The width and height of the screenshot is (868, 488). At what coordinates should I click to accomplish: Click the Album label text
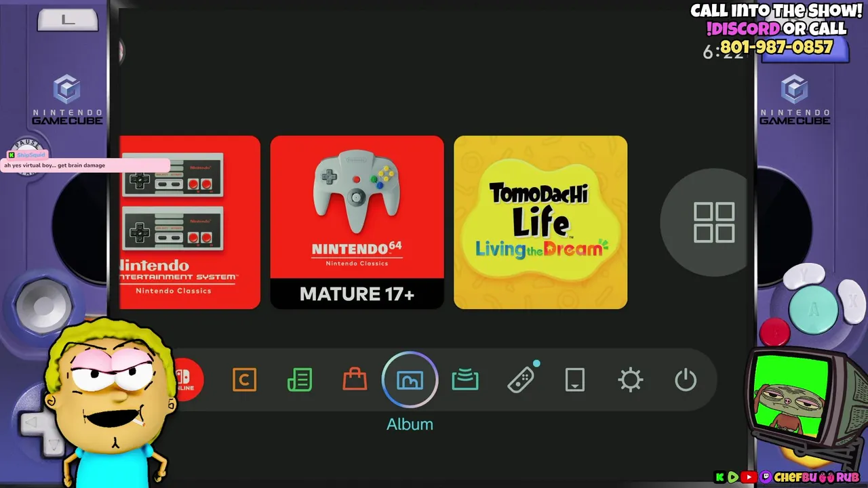[410, 424]
